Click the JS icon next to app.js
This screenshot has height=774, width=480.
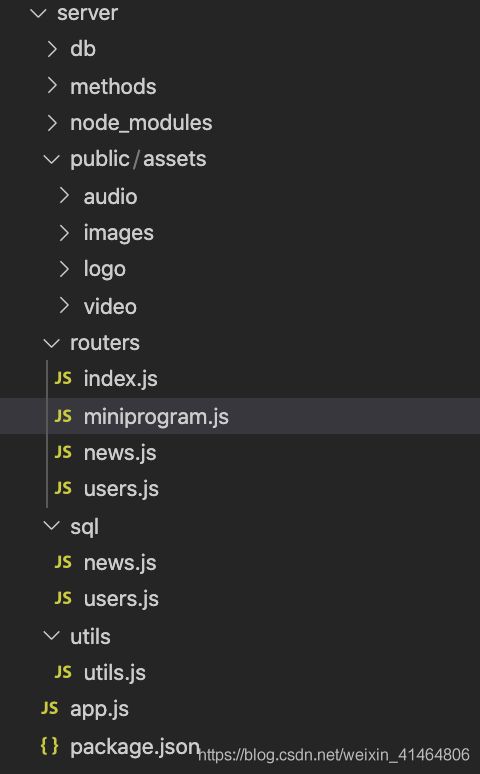pos(49,708)
